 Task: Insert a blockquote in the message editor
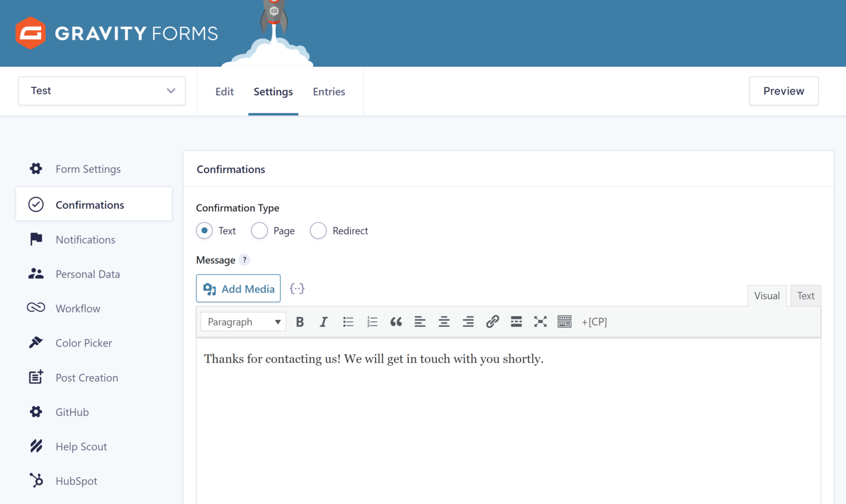pos(396,321)
